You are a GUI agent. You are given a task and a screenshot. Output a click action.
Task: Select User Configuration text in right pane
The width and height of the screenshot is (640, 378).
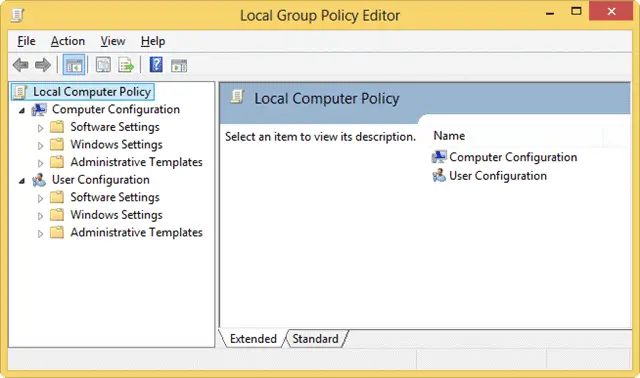coord(498,176)
